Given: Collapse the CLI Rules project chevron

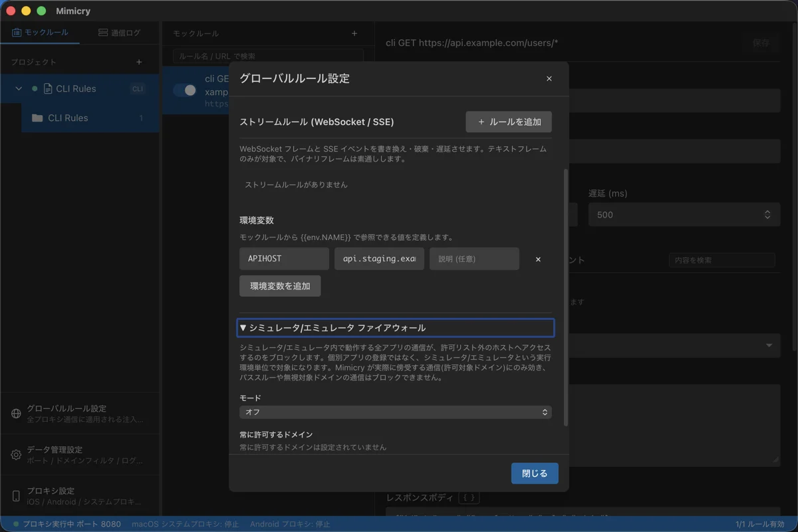Looking at the screenshot, I should point(19,88).
